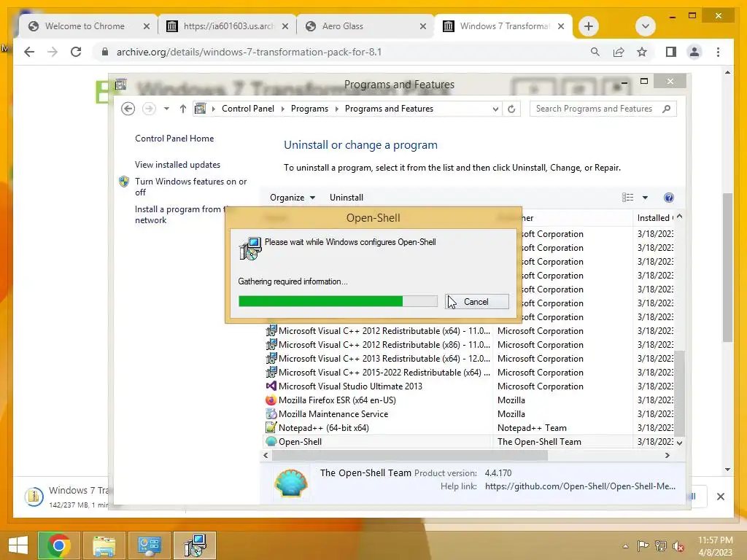This screenshot has width=747, height=560.
Task: Open File Explorer from the taskbar
Action: tap(104, 545)
